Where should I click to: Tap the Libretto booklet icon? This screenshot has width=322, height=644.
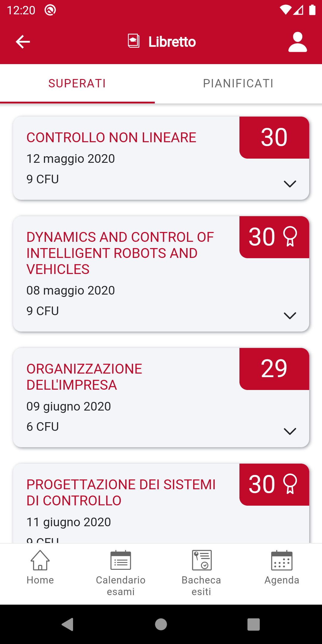(x=134, y=41)
